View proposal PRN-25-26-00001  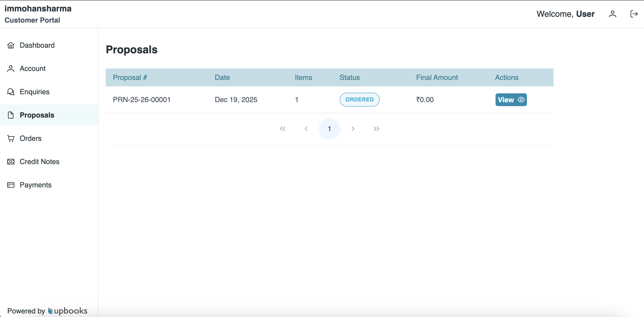(511, 99)
